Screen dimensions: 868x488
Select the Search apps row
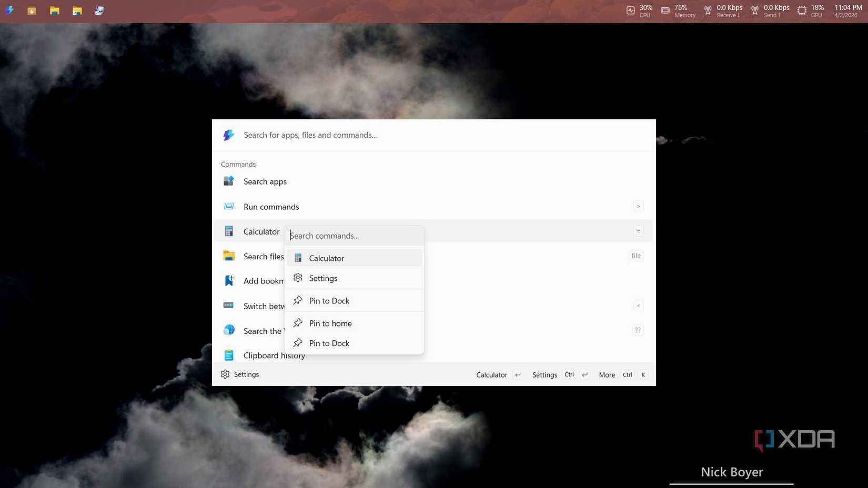tap(433, 181)
